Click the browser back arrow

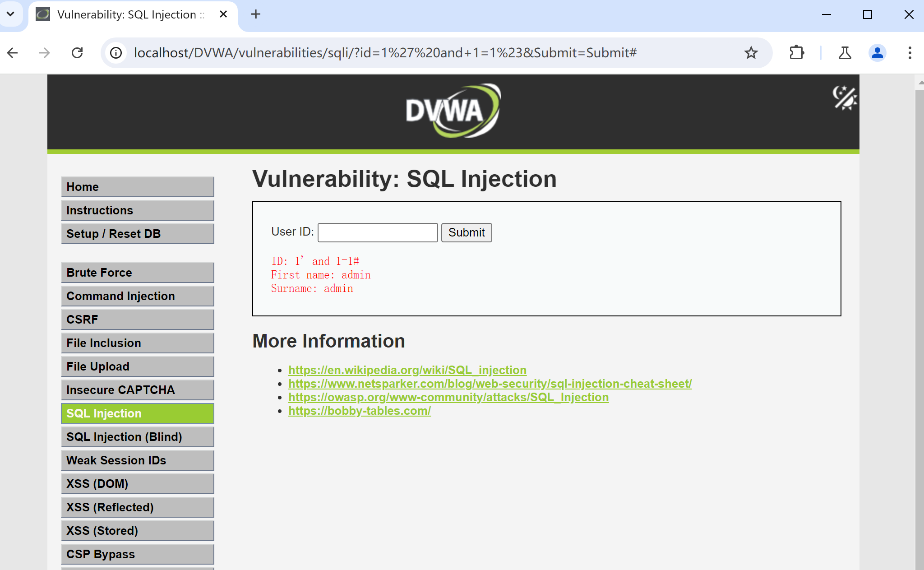click(13, 53)
